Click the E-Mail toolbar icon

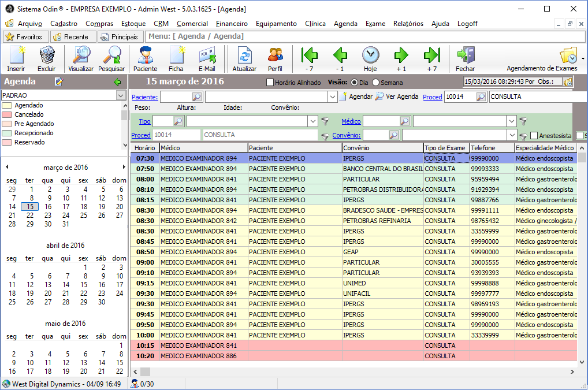[207, 55]
